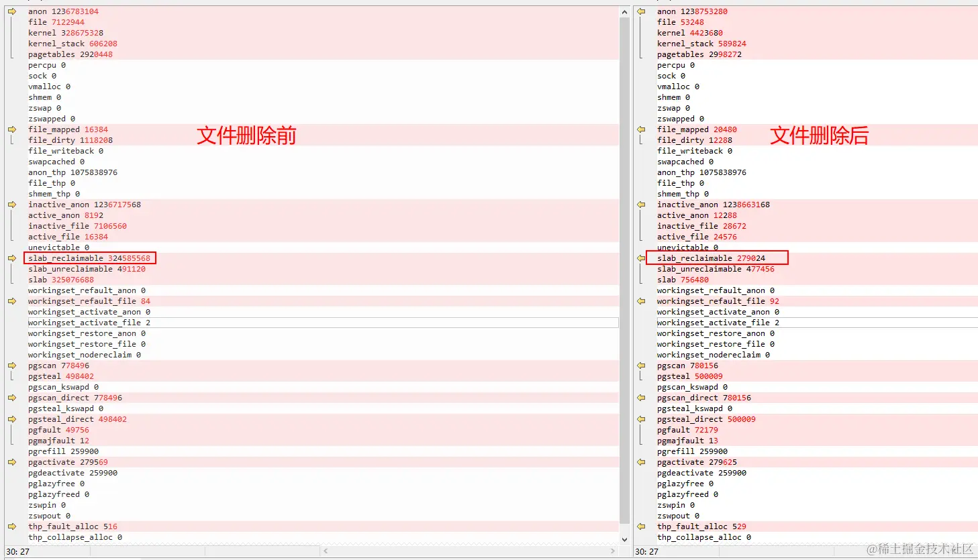Select right line 'file 53248'
The image size is (978, 560).
click(681, 22)
